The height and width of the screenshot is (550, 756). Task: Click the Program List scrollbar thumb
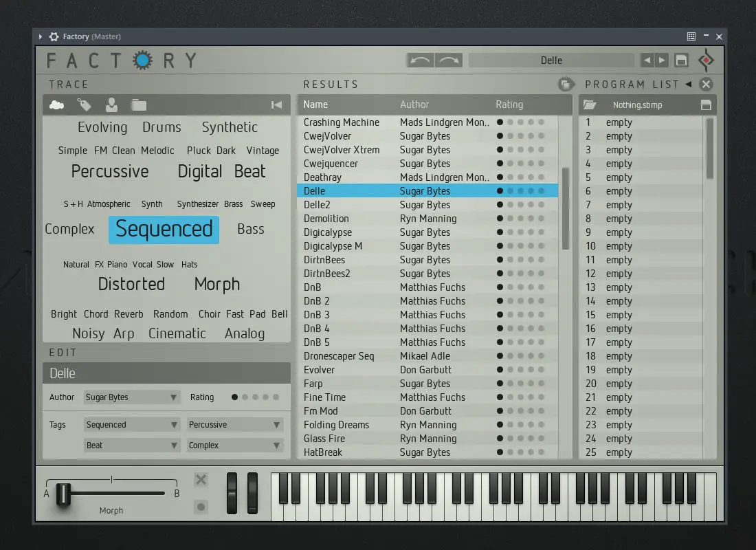710,148
